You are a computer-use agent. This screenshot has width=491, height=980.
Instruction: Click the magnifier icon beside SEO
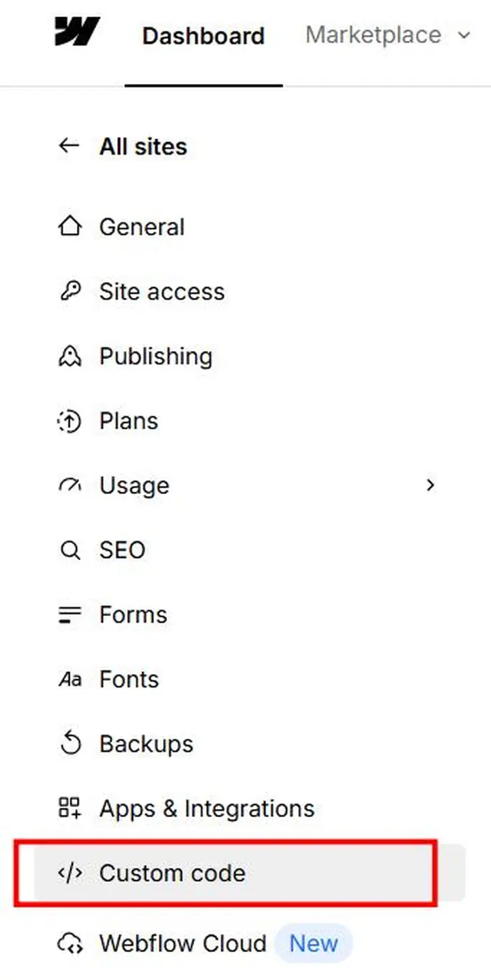pos(70,550)
